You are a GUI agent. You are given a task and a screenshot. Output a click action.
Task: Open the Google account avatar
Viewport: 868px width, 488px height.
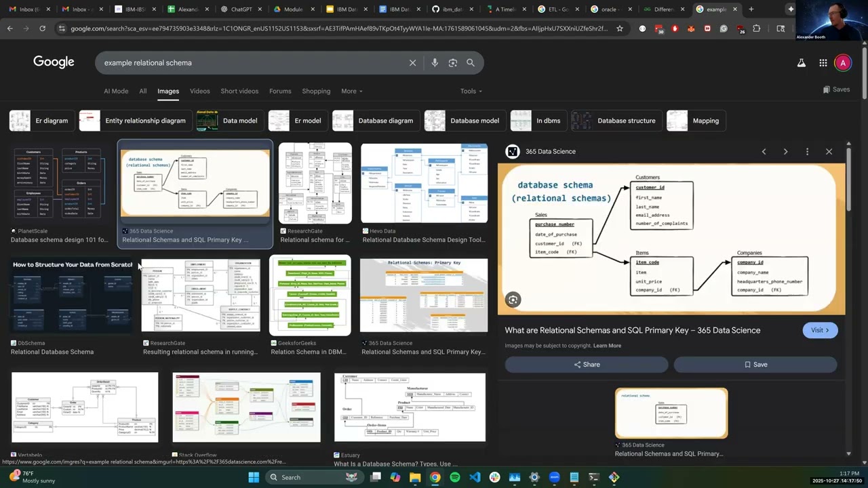[843, 63]
